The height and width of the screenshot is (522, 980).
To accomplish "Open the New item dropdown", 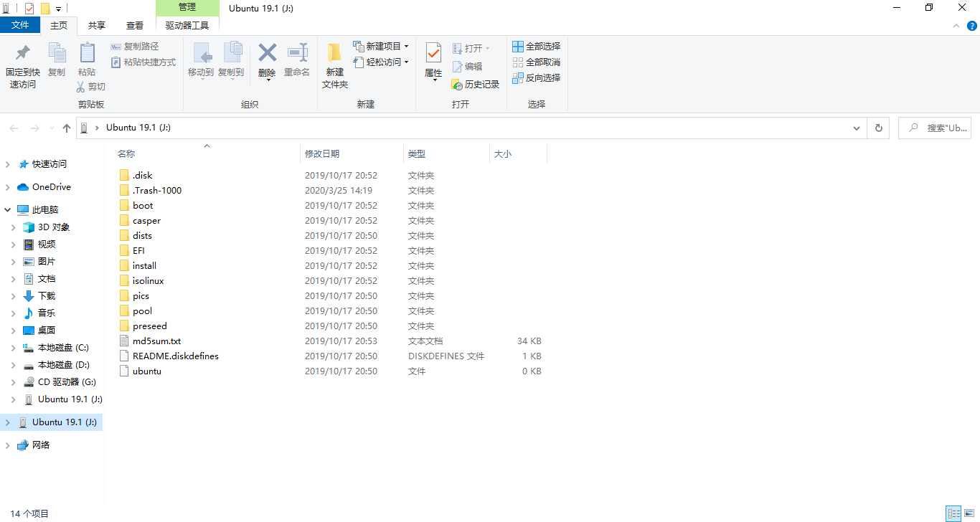I will (381, 47).
